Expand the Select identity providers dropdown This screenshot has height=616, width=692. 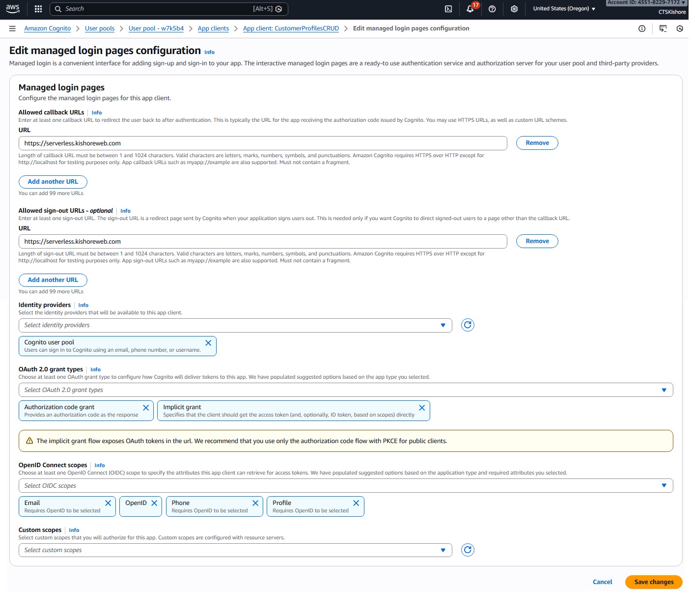tap(235, 325)
